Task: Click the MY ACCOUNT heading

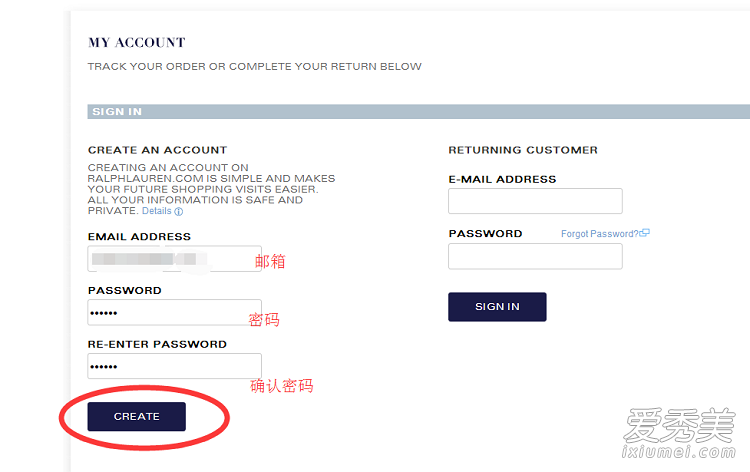Action: [137, 43]
